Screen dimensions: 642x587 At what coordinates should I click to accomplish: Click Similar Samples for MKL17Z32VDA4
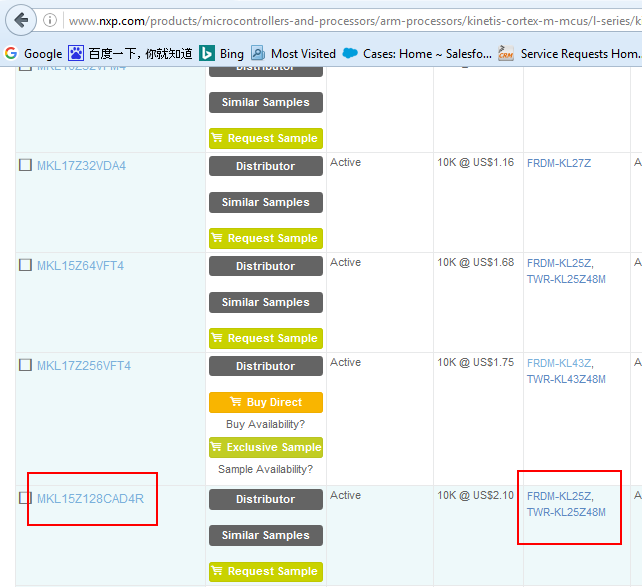[x=266, y=202]
